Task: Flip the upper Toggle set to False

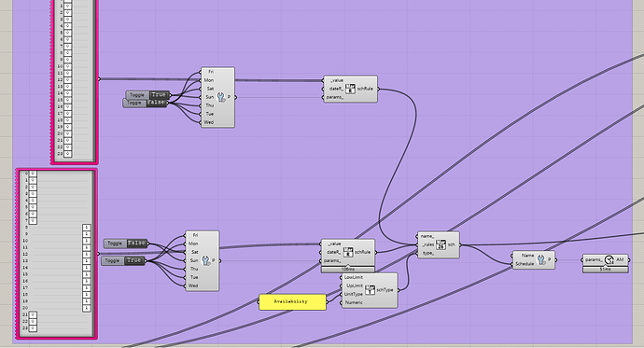Action: pos(156,103)
